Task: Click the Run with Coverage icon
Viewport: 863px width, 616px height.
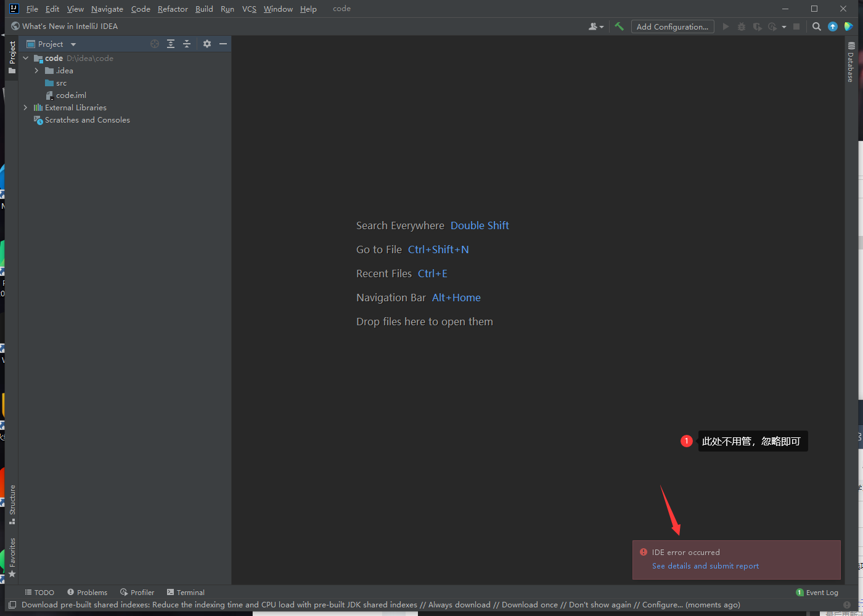Action: click(757, 26)
